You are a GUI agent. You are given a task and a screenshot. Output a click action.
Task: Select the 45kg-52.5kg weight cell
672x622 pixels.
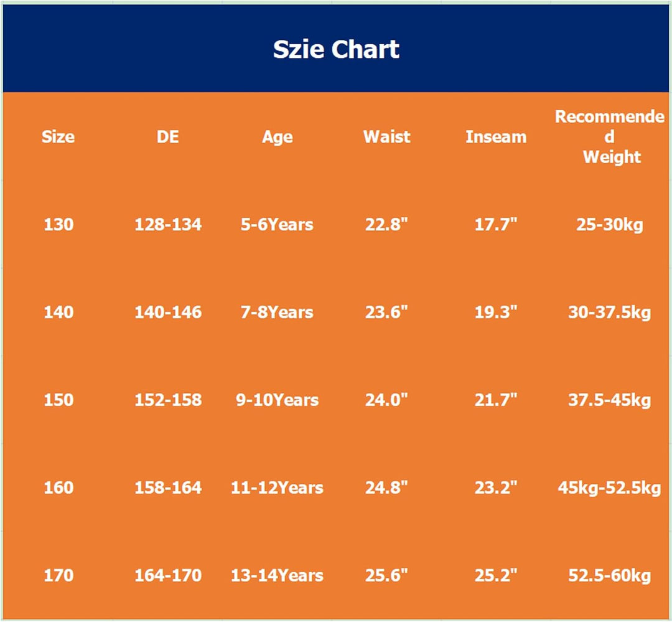point(609,488)
